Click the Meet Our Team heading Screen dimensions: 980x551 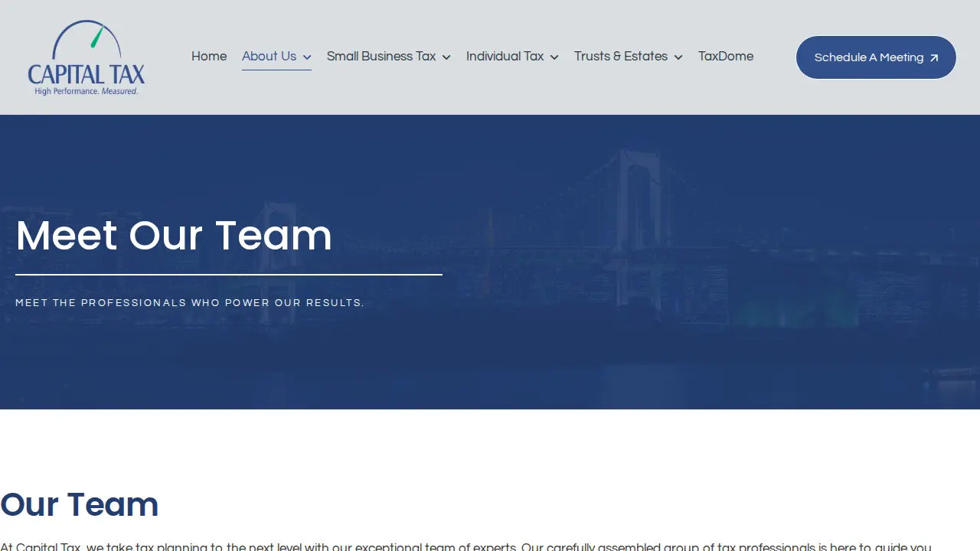(174, 236)
